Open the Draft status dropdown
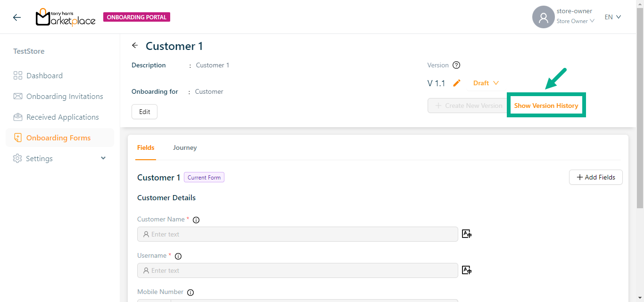Image resolution: width=644 pixels, height=302 pixels. coord(486,83)
